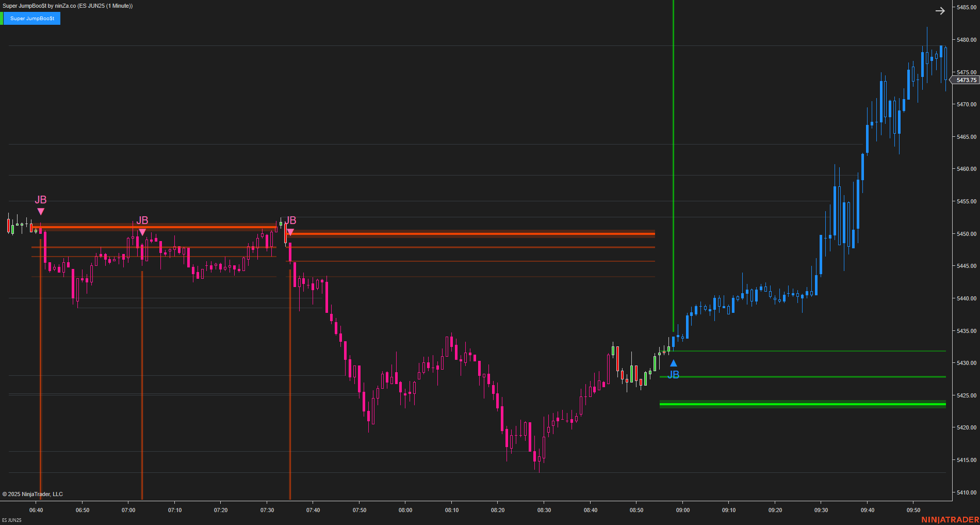
Task: Click the current price marker showing 5473.75
Action: 966,80
